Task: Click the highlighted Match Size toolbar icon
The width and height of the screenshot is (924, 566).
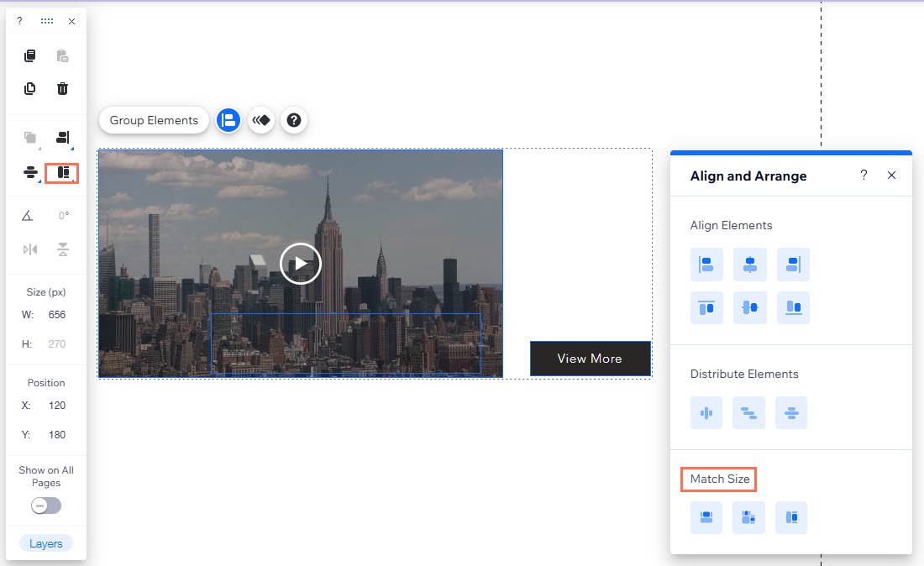Action: coord(61,172)
